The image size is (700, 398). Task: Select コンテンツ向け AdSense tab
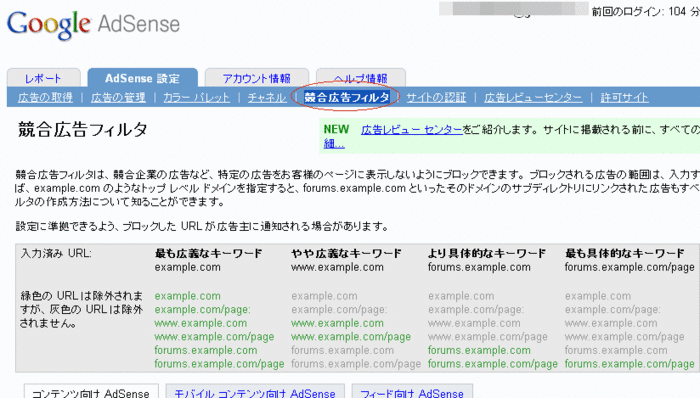pos(91,392)
